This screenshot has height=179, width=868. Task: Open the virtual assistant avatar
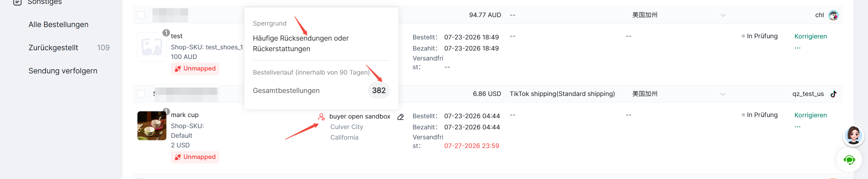pos(853,136)
